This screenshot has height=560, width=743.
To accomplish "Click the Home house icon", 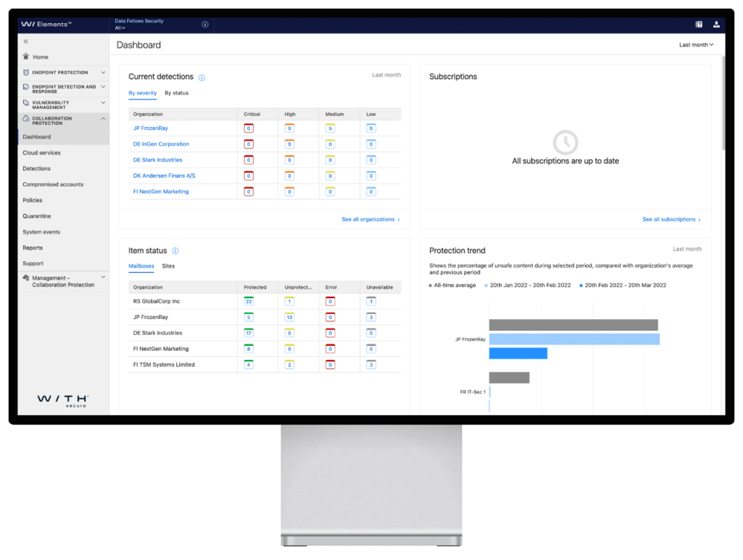I will (x=26, y=57).
